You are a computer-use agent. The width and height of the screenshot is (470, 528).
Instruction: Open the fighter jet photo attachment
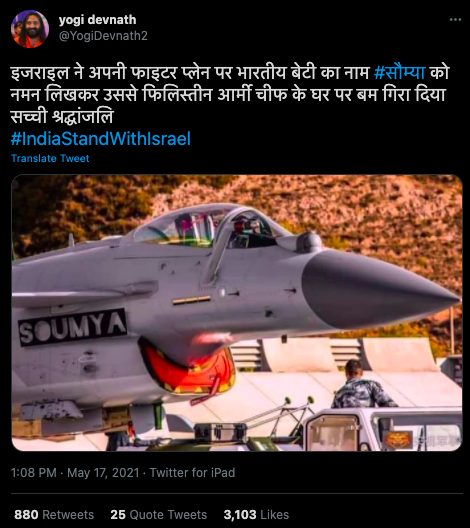237,313
